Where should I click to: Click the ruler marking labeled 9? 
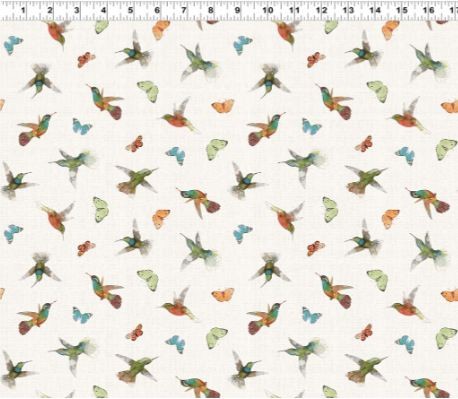(237, 10)
